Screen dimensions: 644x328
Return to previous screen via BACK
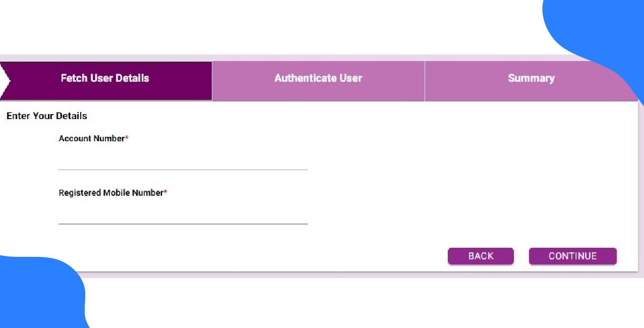pos(480,256)
